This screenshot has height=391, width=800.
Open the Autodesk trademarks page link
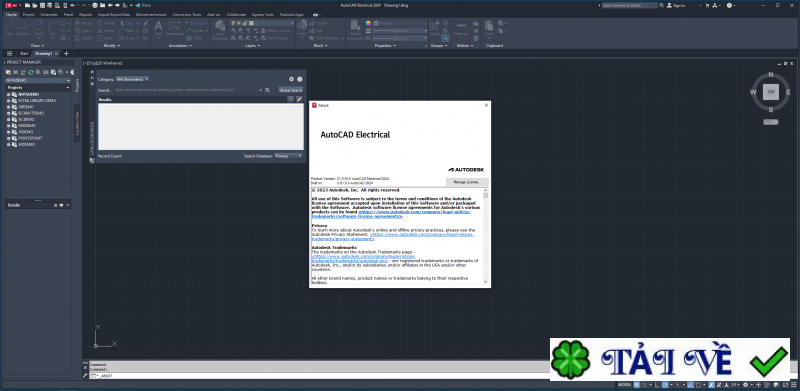363,258
